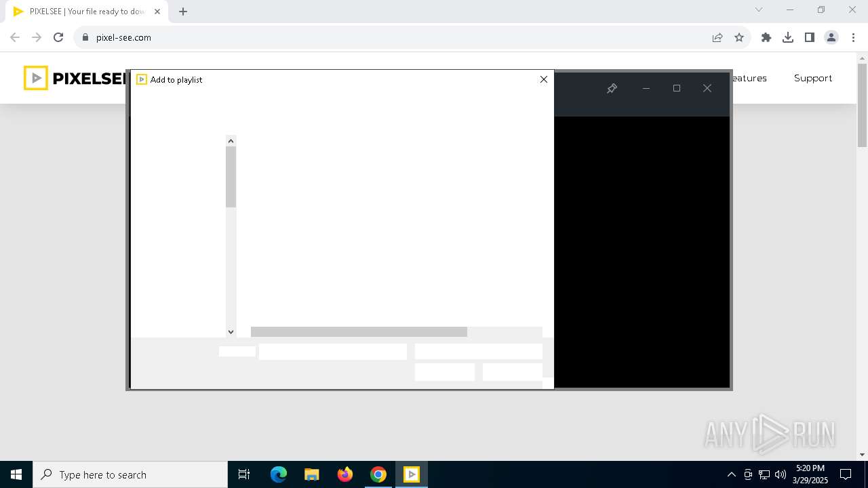Close the PixelSee player window
The width and height of the screenshot is (868, 488).
707,88
